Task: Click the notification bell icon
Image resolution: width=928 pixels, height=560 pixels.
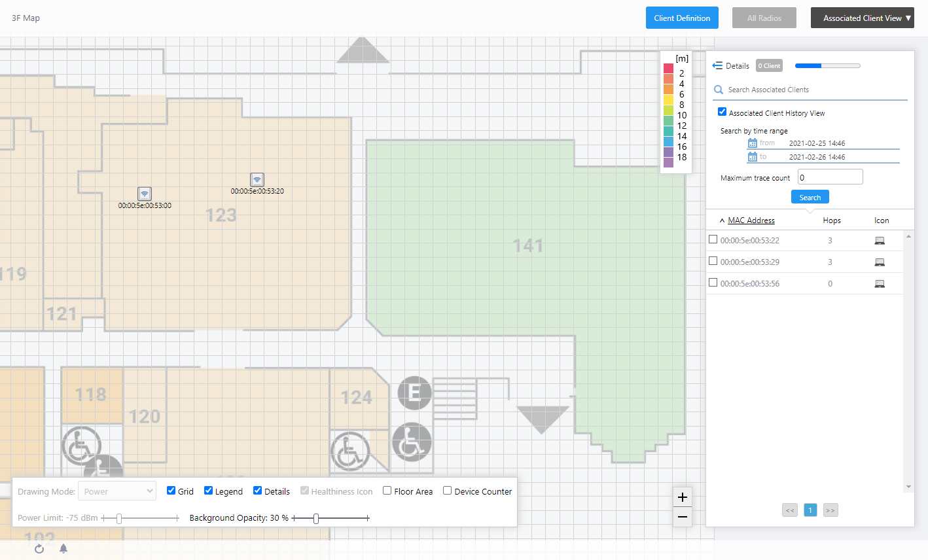Action: pyautogui.click(x=63, y=549)
